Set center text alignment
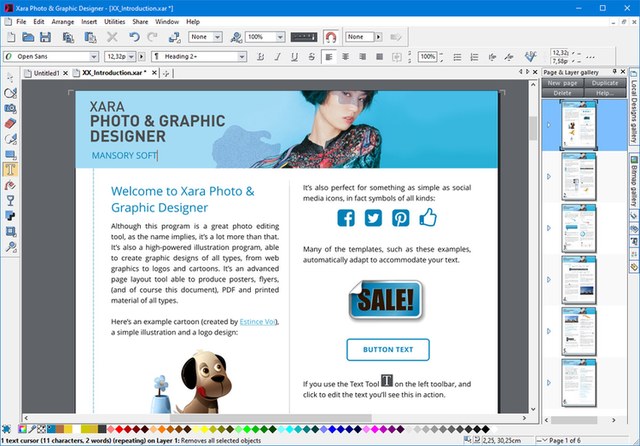The height and width of the screenshot is (446, 640). pos(346,57)
